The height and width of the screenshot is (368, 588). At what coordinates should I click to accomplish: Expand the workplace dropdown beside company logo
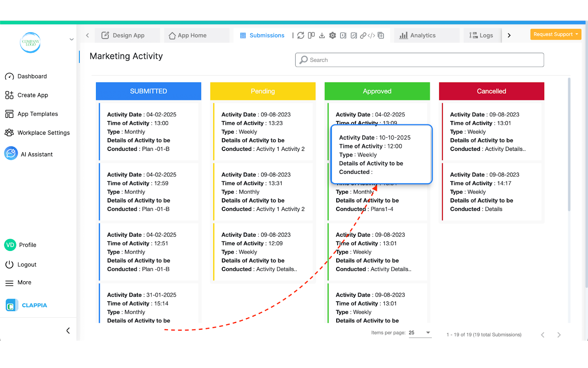pyautogui.click(x=72, y=39)
